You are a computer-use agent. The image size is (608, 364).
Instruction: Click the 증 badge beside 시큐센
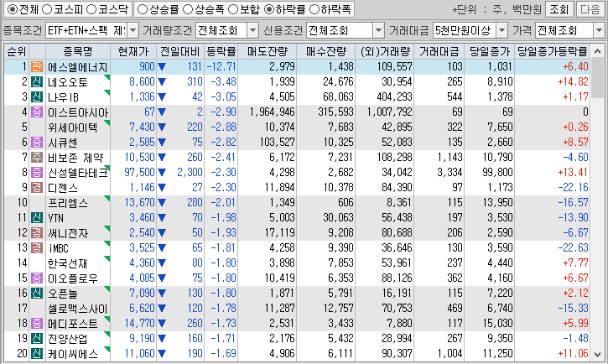click(37, 143)
